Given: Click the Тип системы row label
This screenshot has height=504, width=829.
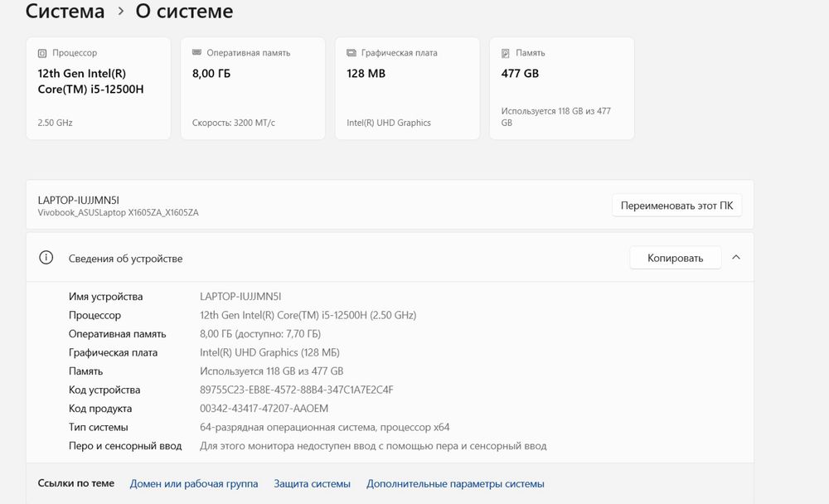Looking at the screenshot, I should pos(98,427).
